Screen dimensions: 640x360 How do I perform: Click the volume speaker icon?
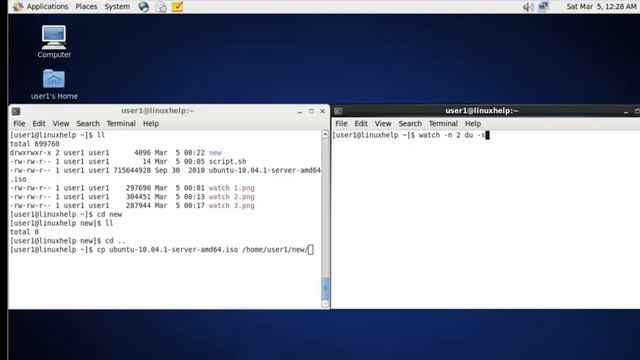coord(528,7)
